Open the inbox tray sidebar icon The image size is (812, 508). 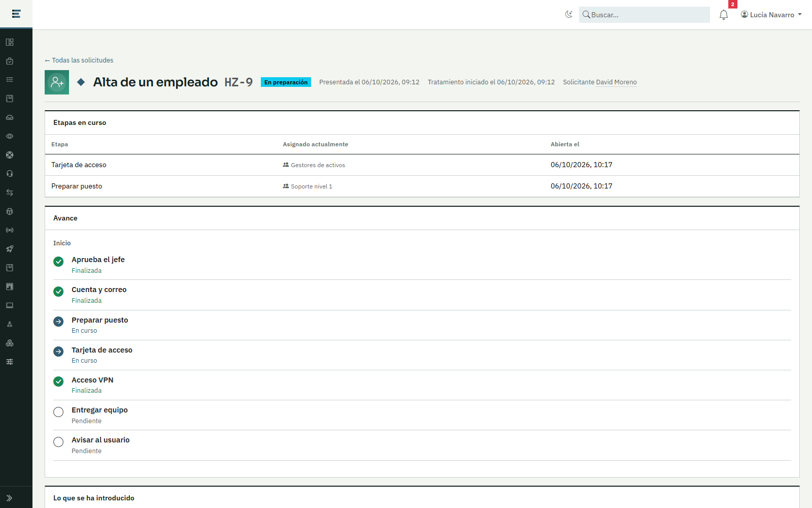[10, 117]
